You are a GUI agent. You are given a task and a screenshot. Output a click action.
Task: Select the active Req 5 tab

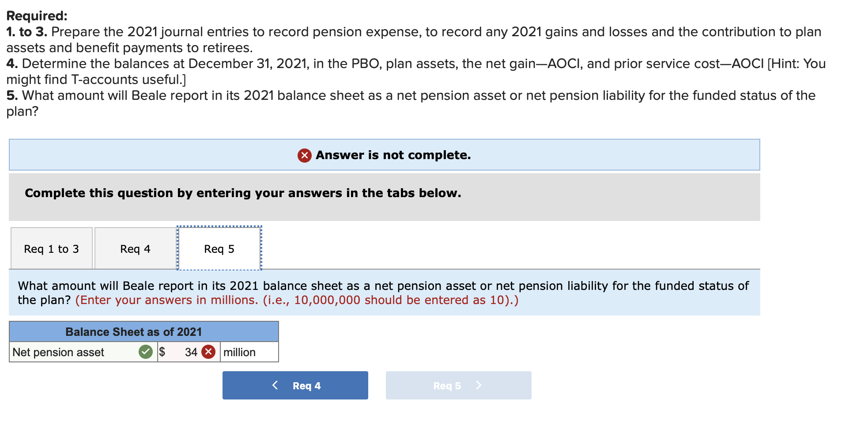click(x=219, y=248)
